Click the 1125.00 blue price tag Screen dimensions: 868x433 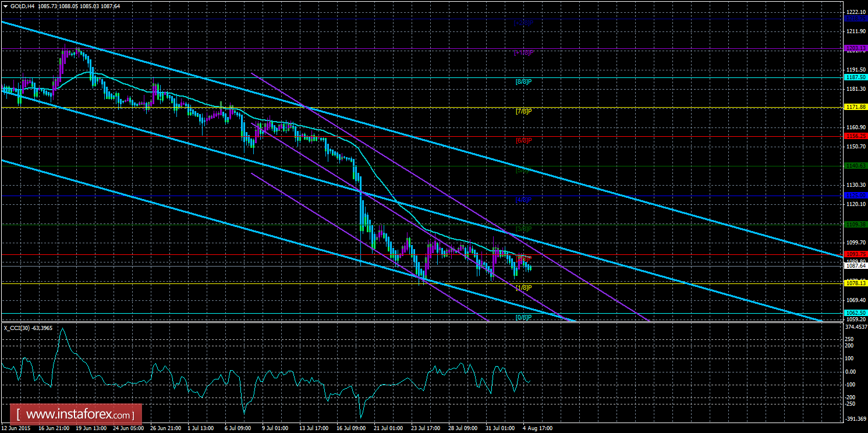pos(856,196)
